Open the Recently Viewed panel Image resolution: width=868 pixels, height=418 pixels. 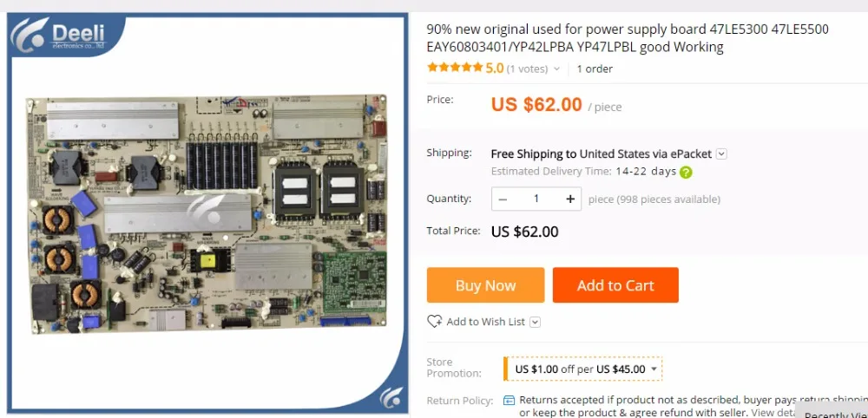(x=833, y=413)
